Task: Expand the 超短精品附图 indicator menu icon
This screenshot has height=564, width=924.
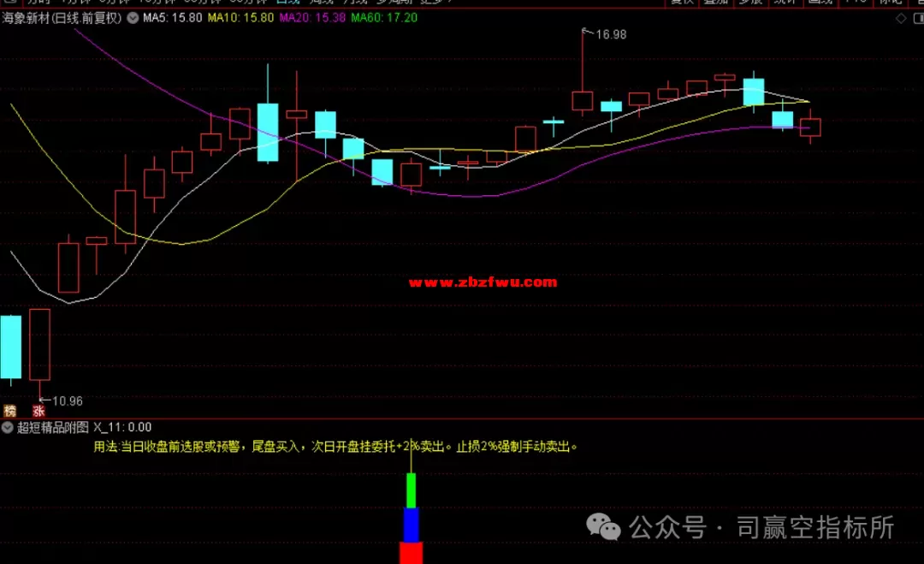Action: click(x=7, y=428)
